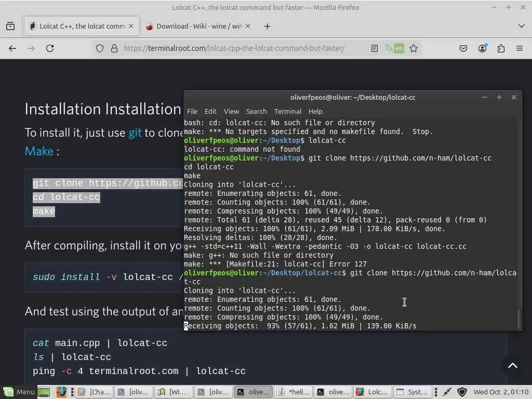This screenshot has width=532, height=399.
Task: Close the Wine Download Wiki tab
Action: coord(248,26)
